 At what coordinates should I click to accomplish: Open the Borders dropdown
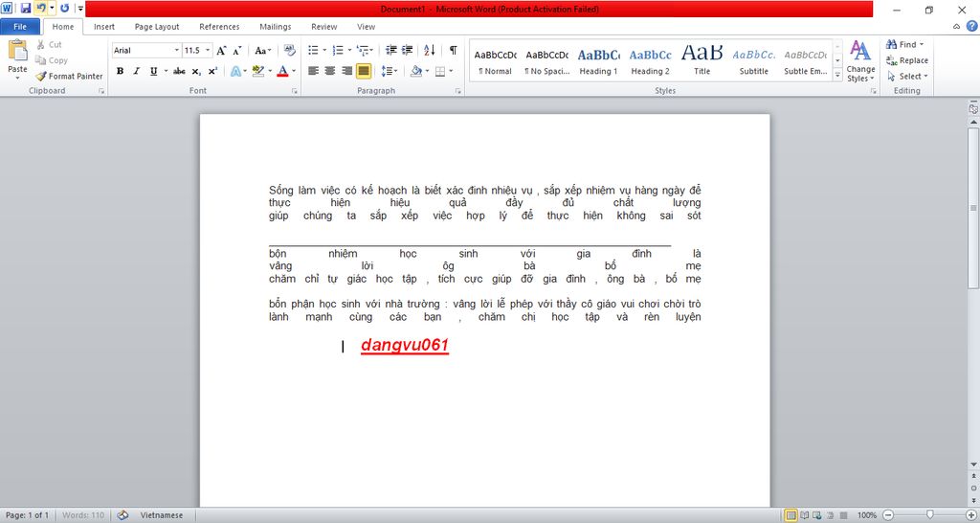pyautogui.click(x=451, y=71)
